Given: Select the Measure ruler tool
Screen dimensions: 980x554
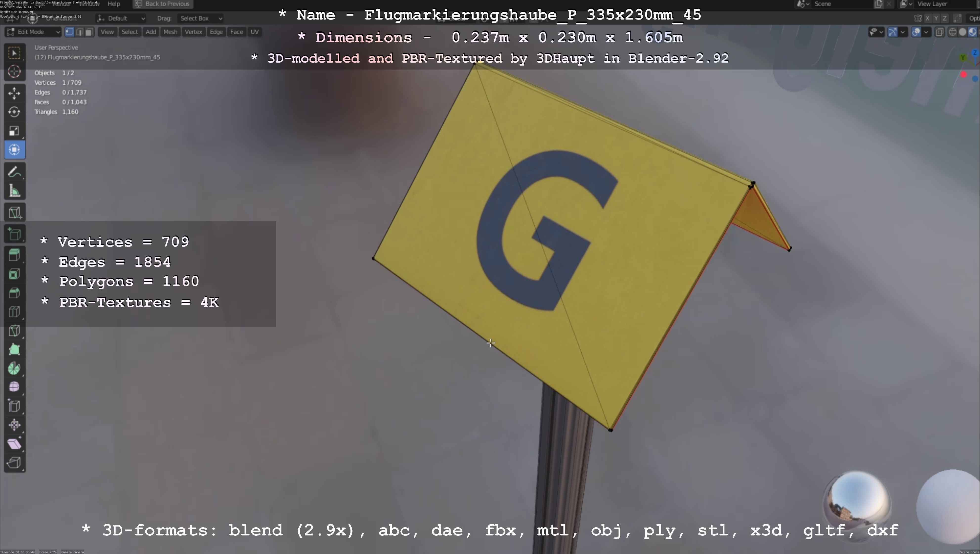Looking at the screenshot, I should 14,191.
